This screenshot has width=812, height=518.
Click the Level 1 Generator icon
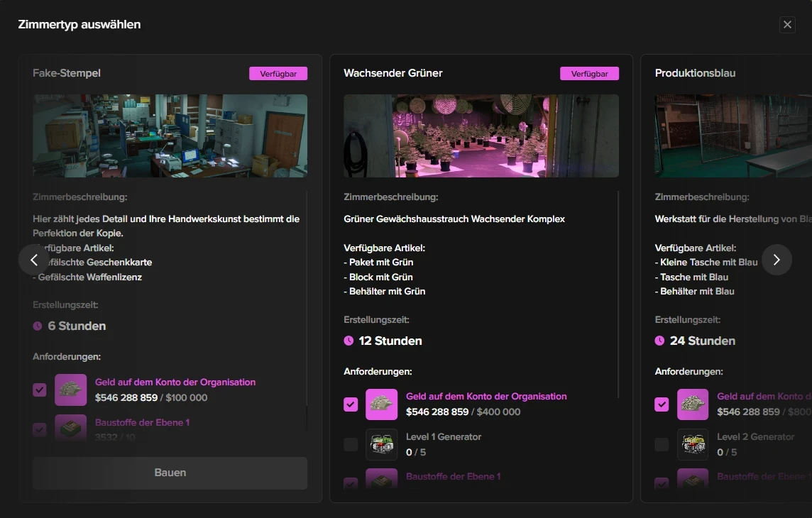click(x=381, y=444)
